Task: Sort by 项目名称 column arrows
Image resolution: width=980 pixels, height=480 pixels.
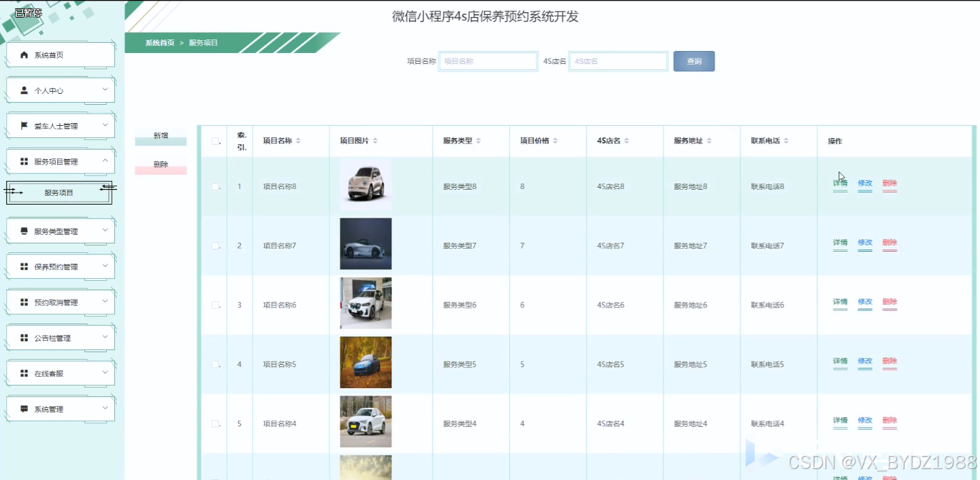Action: (x=298, y=141)
